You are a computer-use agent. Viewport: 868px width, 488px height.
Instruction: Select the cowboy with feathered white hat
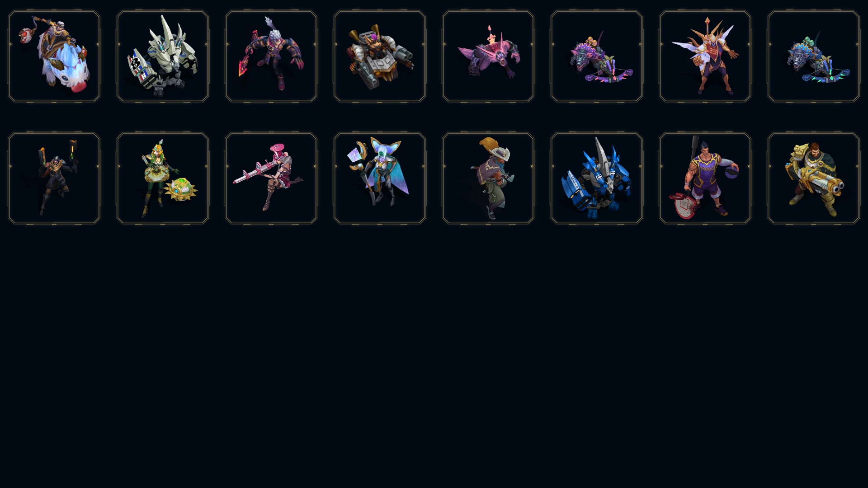(x=488, y=178)
